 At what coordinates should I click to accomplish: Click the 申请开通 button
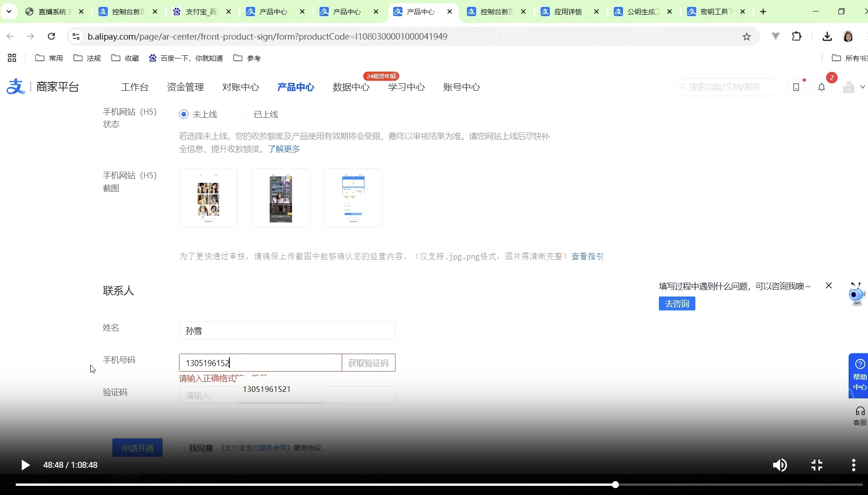pos(137,448)
